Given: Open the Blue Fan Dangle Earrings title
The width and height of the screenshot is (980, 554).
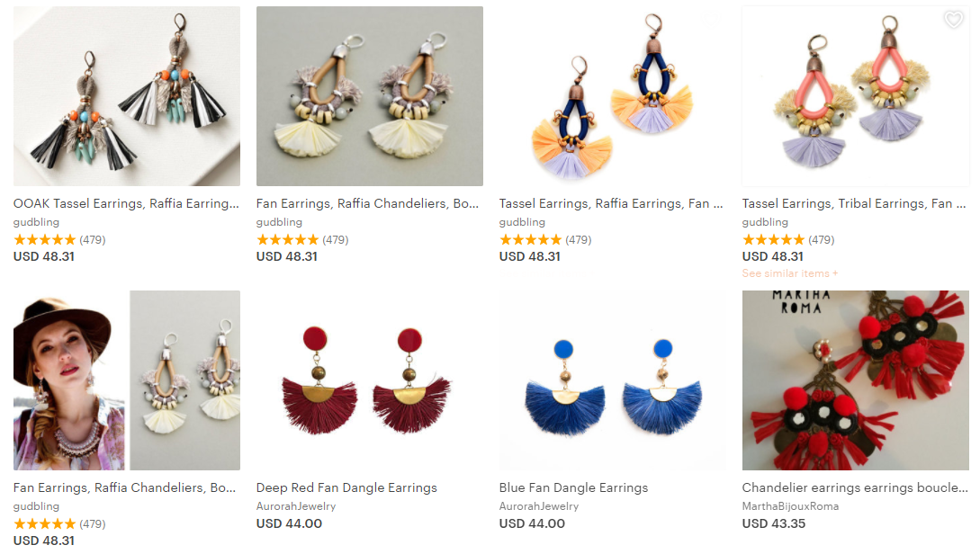Looking at the screenshot, I should click(574, 487).
